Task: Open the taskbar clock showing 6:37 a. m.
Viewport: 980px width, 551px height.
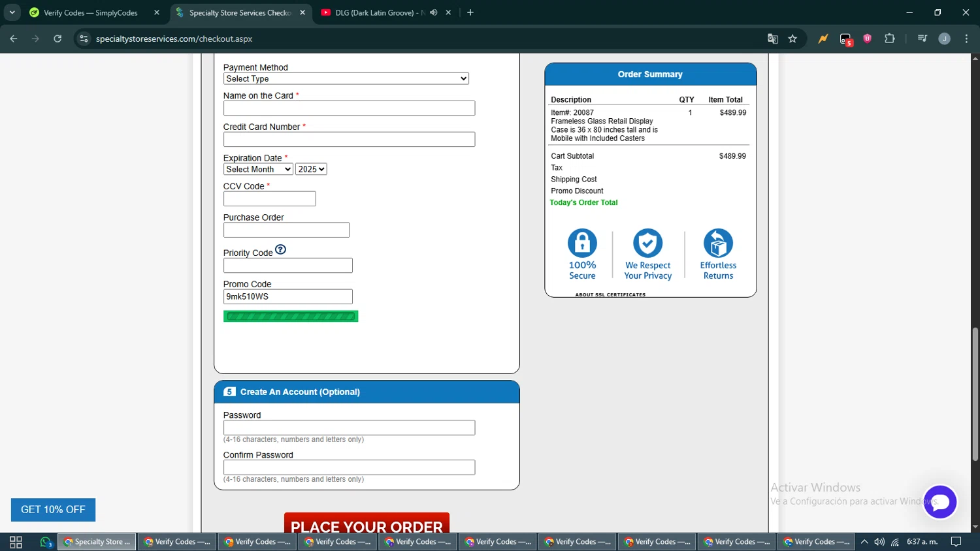Action: point(922,542)
